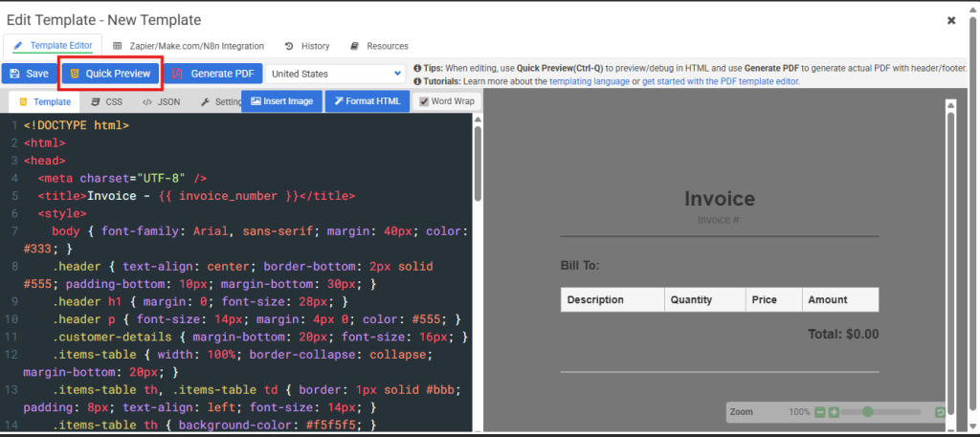This screenshot has height=437, width=980.
Task: Click Format HTML button
Action: [367, 101]
